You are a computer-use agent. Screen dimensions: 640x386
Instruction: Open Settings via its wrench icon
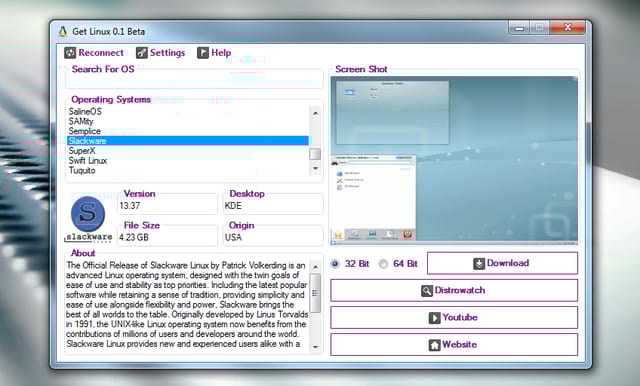[x=142, y=53]
